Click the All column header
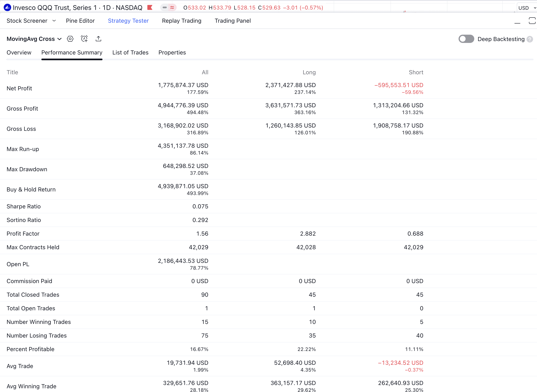Screen dimensions: 537x392 pos(205,72)
